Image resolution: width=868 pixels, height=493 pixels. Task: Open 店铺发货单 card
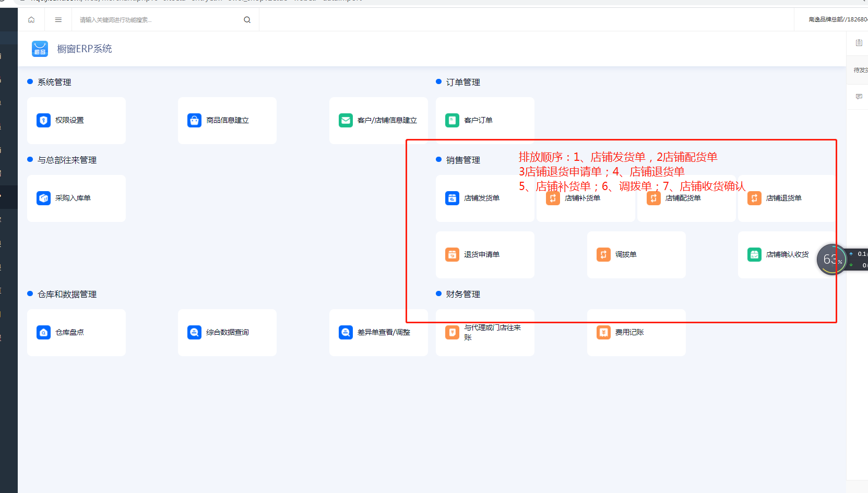click(485, 198)
